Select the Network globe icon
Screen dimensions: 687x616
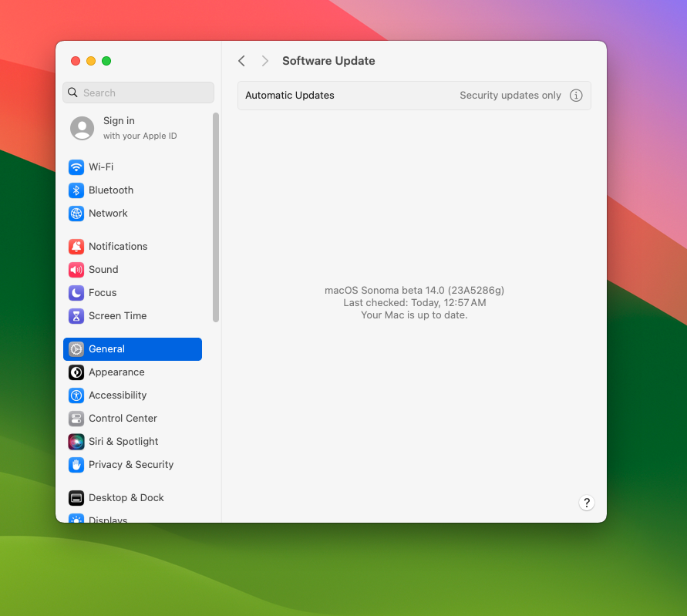tap(76, 214)
